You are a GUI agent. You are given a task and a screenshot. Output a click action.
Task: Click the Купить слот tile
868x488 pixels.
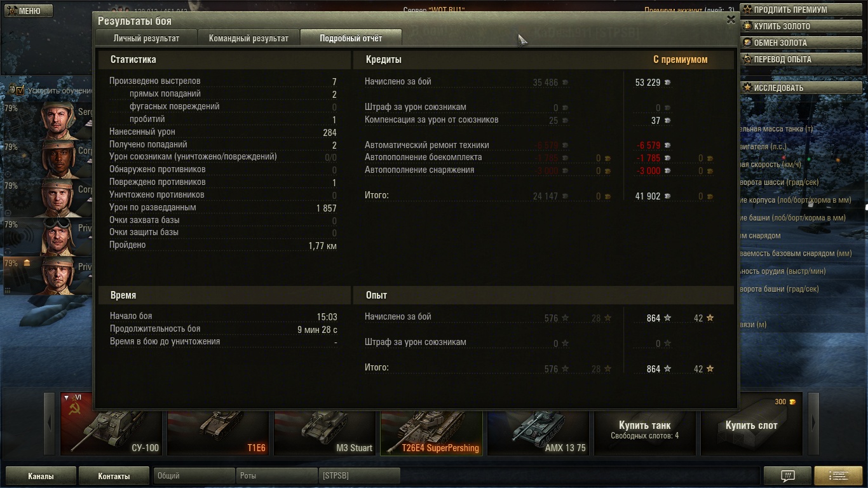(751, 424)
